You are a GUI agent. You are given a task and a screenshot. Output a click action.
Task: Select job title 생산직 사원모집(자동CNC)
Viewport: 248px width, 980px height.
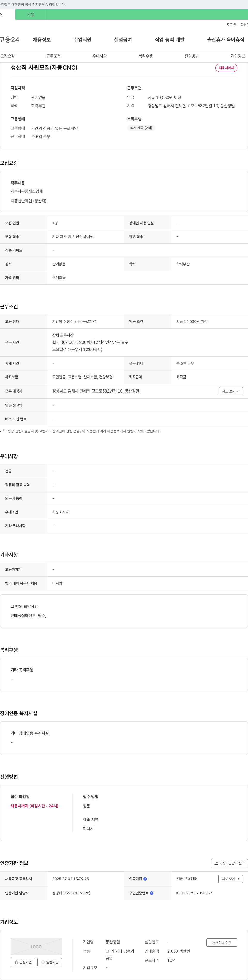click(x=44, y=67)
